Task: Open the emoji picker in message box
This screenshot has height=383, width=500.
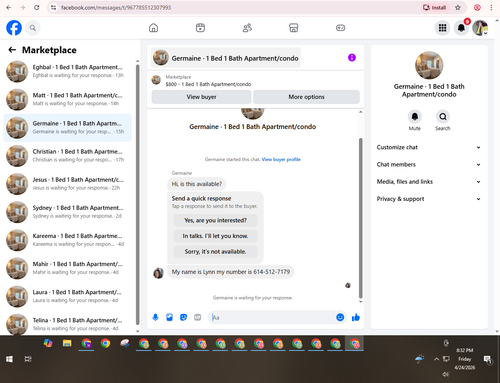Action: tap(340, 317)
